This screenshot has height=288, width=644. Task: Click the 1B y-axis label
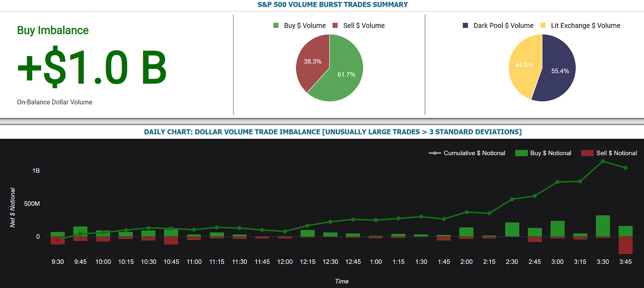coord(35,171)
